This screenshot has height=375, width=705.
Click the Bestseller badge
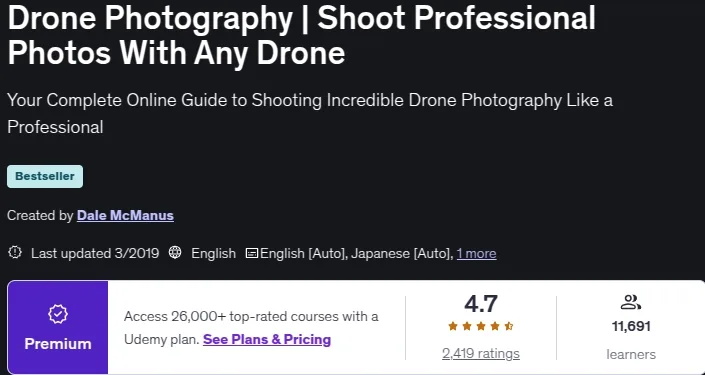pos(45,176)
